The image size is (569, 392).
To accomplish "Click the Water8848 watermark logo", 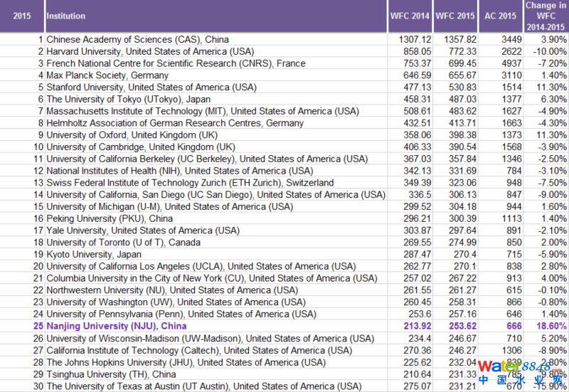I will 519,370.
